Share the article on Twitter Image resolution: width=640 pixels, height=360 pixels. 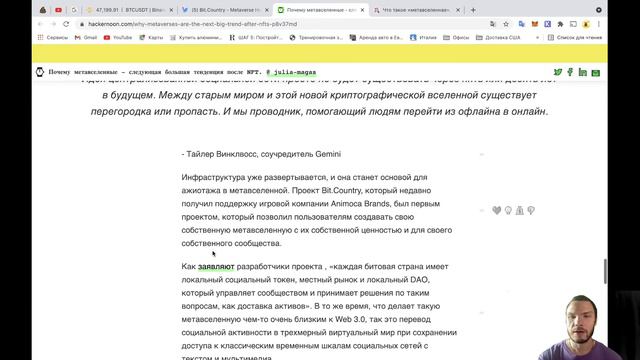tap(558, 72)
